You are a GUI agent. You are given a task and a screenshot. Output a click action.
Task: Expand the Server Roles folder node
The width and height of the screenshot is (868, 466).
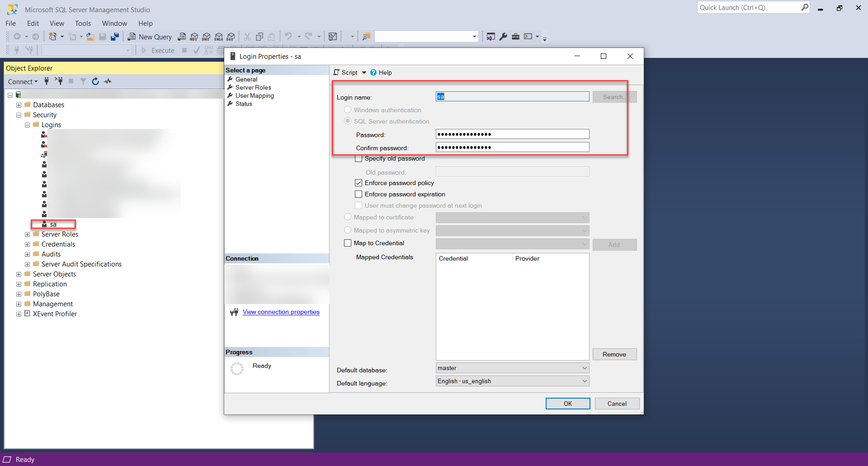[28, 234]
